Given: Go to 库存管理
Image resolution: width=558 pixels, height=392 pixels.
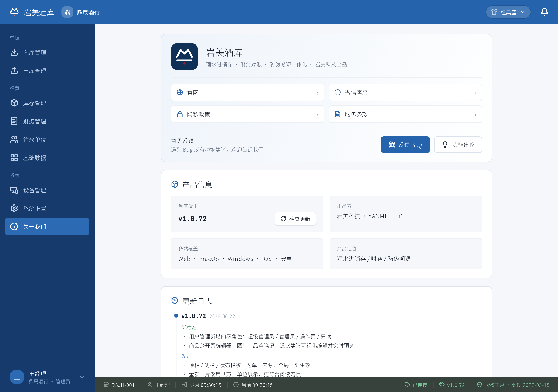Looking at the screenshot, I should point(47,103).
